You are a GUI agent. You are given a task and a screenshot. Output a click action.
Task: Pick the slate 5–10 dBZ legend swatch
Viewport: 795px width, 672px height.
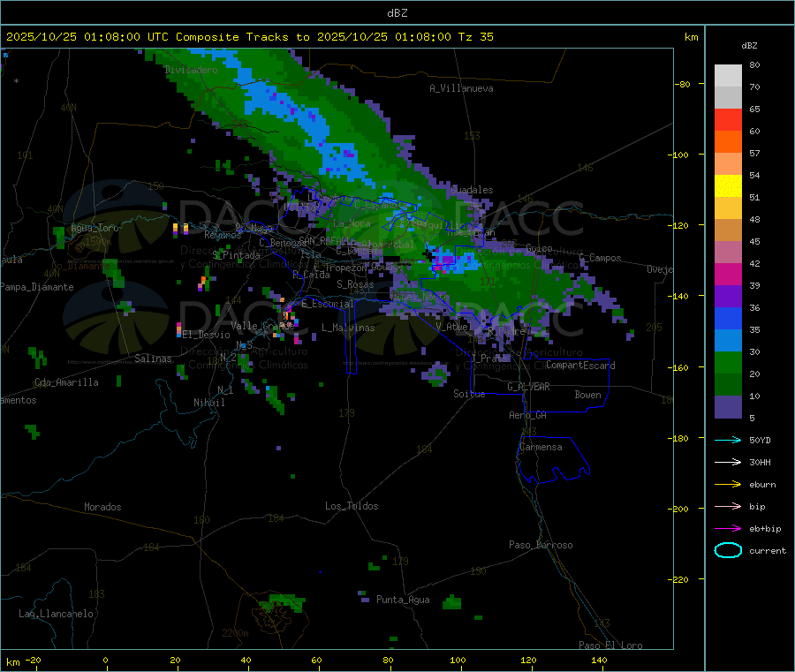tap(728, 407)
